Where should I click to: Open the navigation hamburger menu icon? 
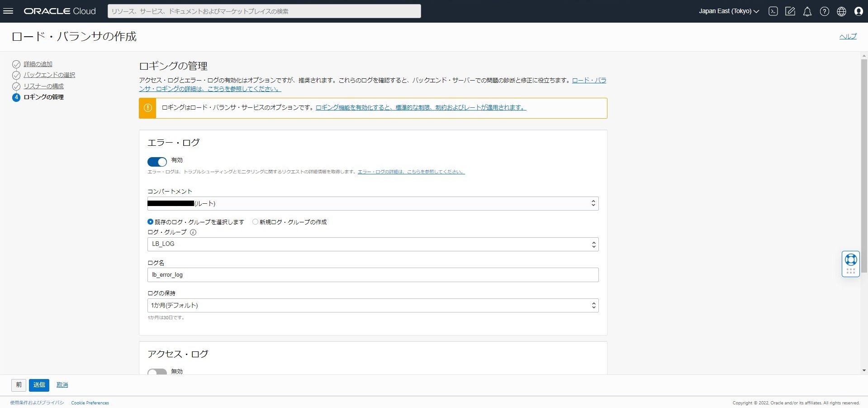(8, 11)
